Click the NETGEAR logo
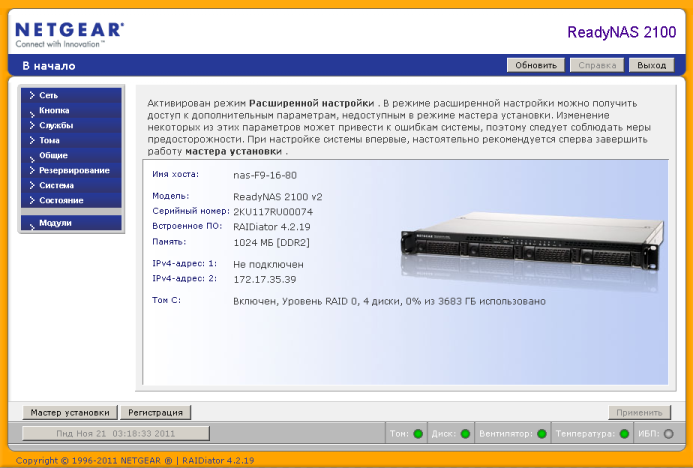 69,34
